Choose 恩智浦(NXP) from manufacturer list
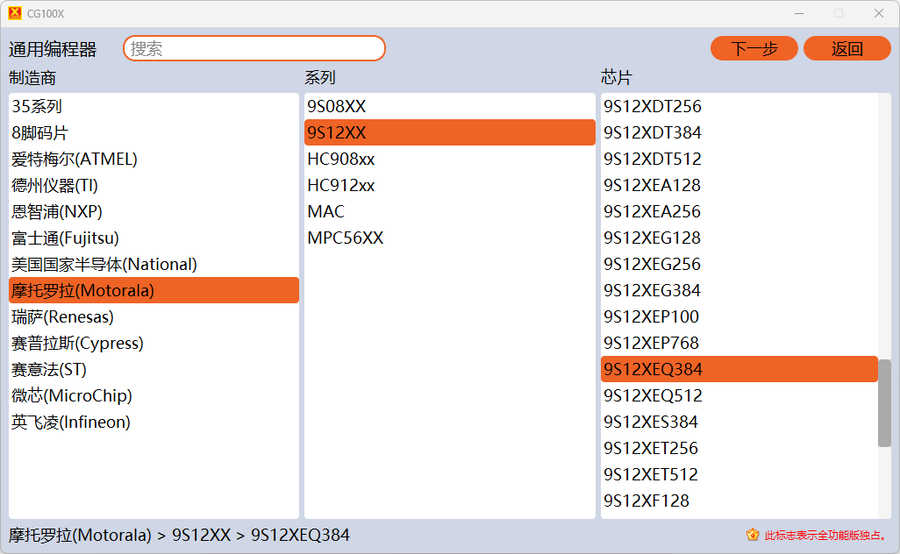The width and height of the screenshot is (900, 554). 57,212
